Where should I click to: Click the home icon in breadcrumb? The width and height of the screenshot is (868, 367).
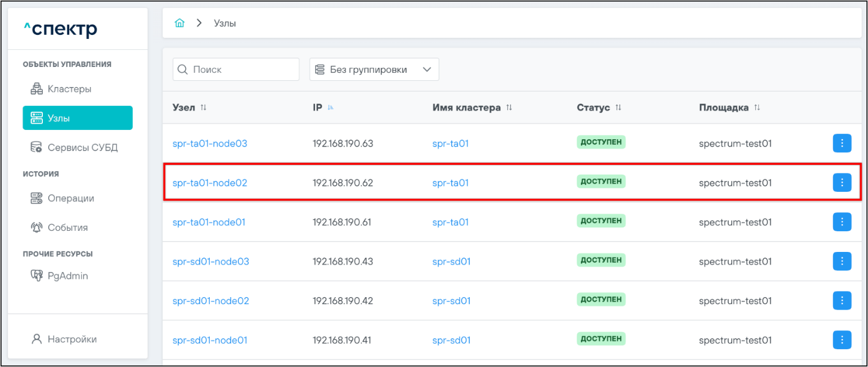point(180,23)
